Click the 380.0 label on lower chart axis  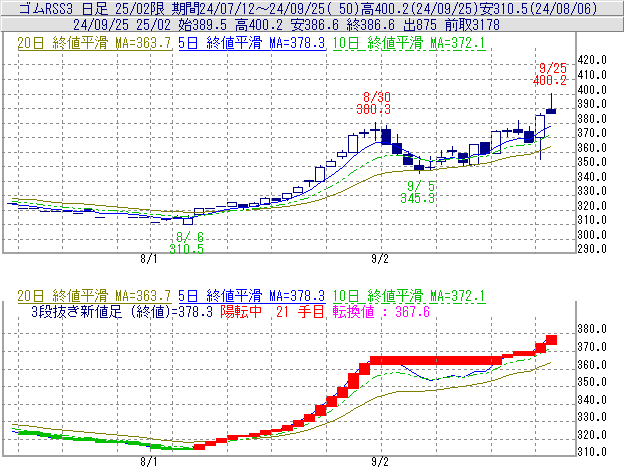(592, 329)
